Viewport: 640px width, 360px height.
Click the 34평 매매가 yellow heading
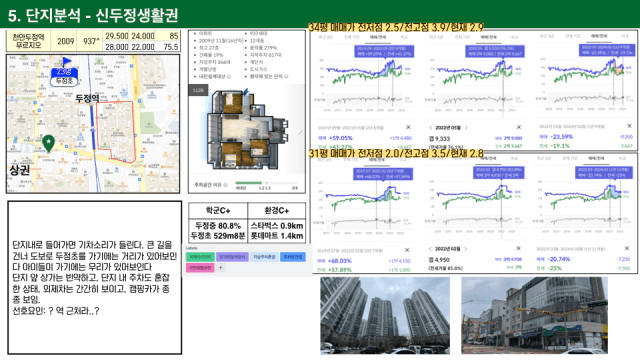[x=396, y=27]
